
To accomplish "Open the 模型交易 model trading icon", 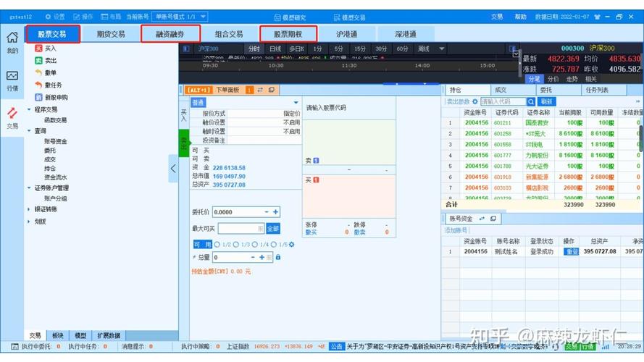I will pyautogui.click(x=337, y=17).
